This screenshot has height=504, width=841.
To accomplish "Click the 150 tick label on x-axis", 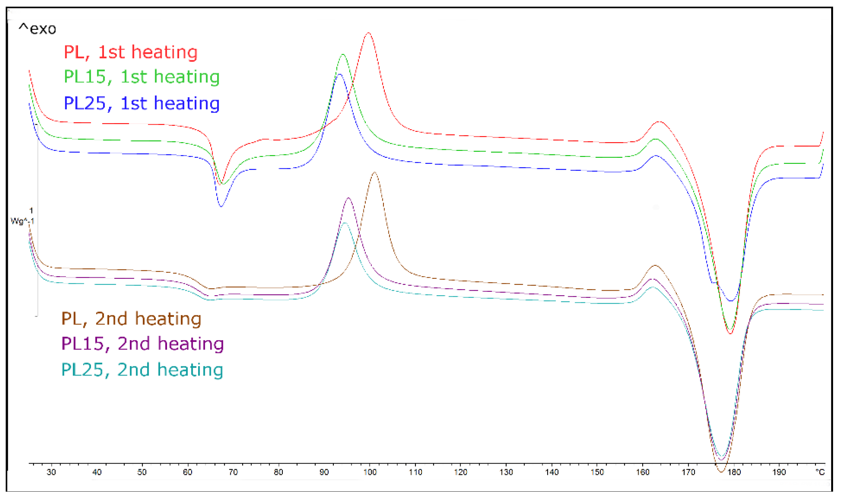I will click(597, 472).
